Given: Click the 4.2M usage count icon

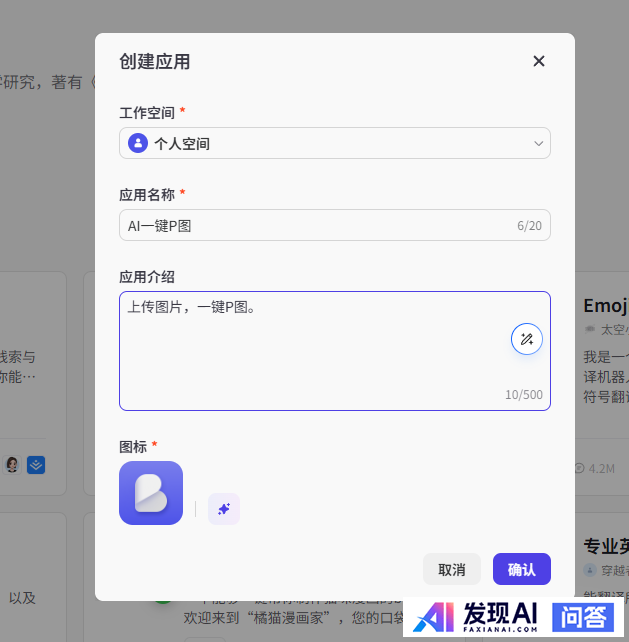Looking at the screenshot, I should coord(580,468).
